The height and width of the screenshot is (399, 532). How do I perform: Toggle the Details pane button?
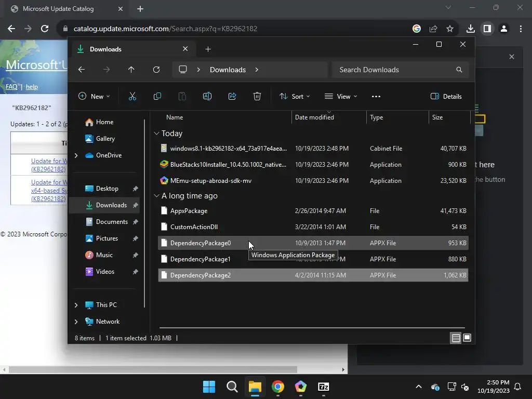coord(446,96)
